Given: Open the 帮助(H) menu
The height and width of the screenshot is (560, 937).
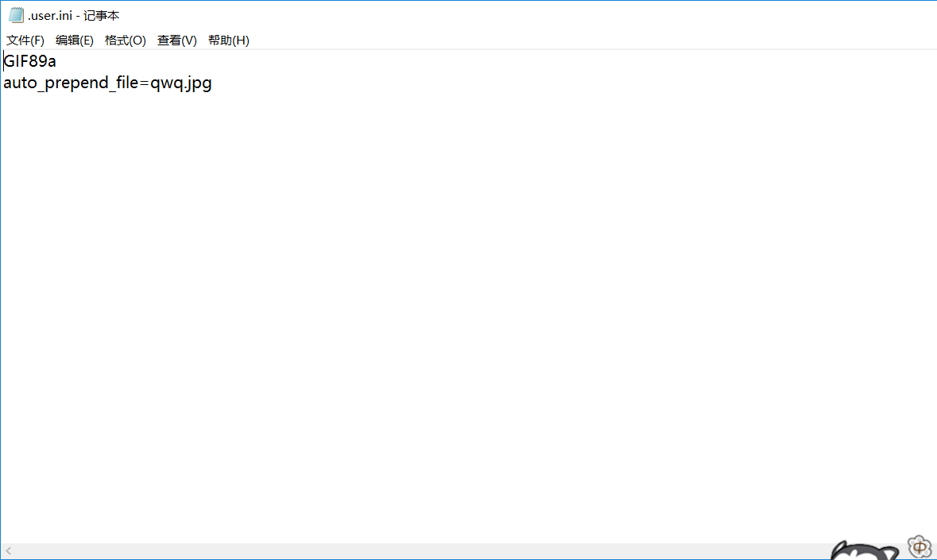Looking at the screenshot, I should [x=228, y=40].
